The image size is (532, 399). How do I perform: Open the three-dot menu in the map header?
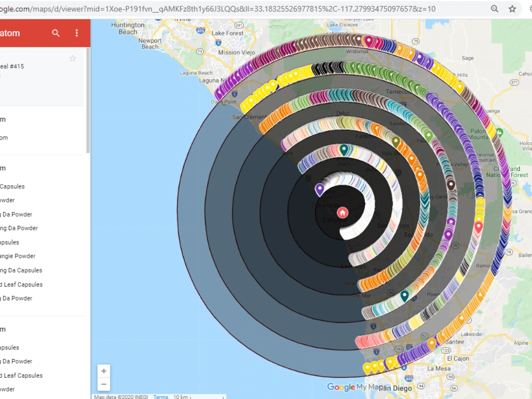point(77,33)
